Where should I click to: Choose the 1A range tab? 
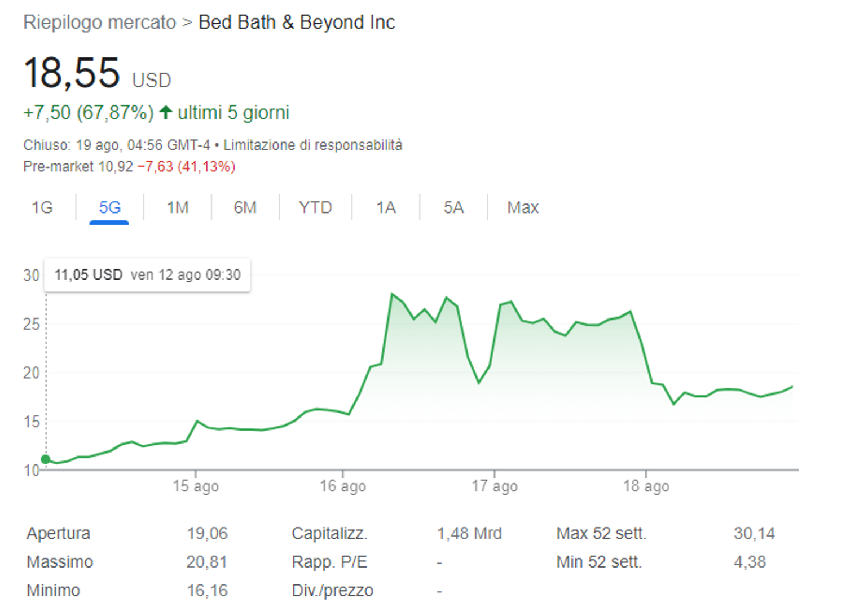point(386,207)
